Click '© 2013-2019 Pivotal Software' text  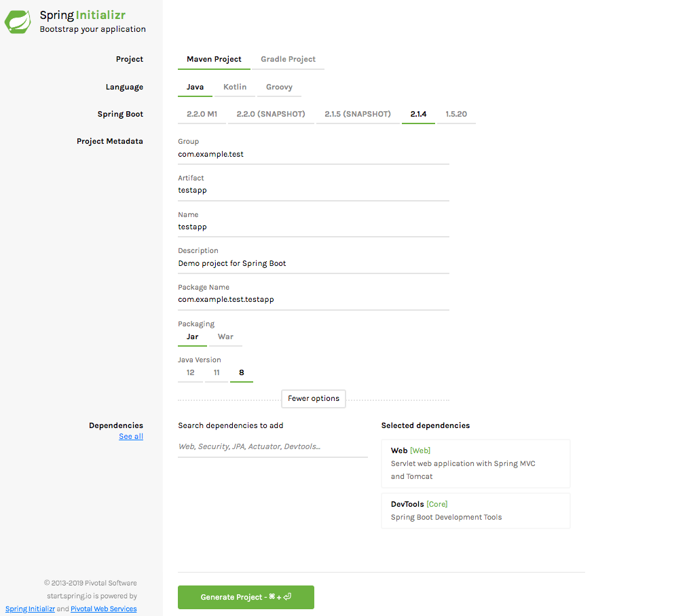coord(90,583)
